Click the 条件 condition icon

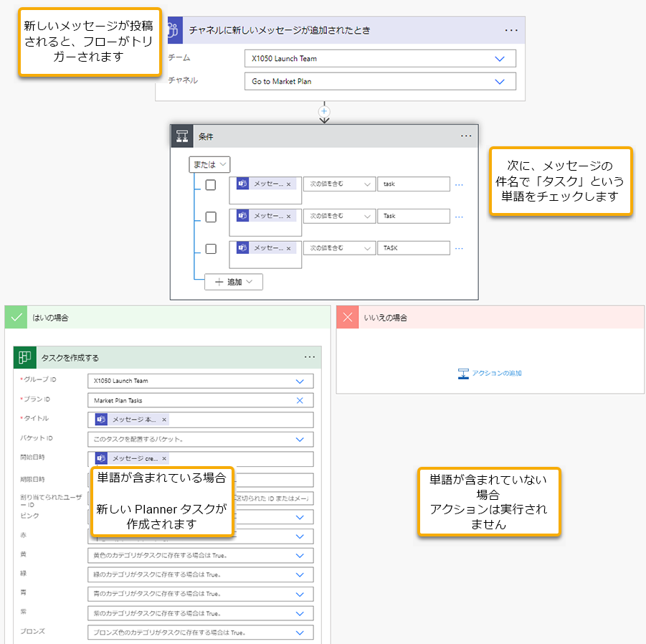182,136
